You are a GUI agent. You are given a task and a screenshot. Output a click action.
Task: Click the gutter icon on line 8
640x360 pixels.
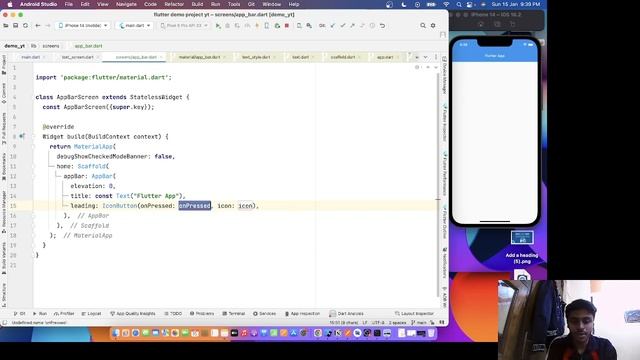click(x=22, y=136)
